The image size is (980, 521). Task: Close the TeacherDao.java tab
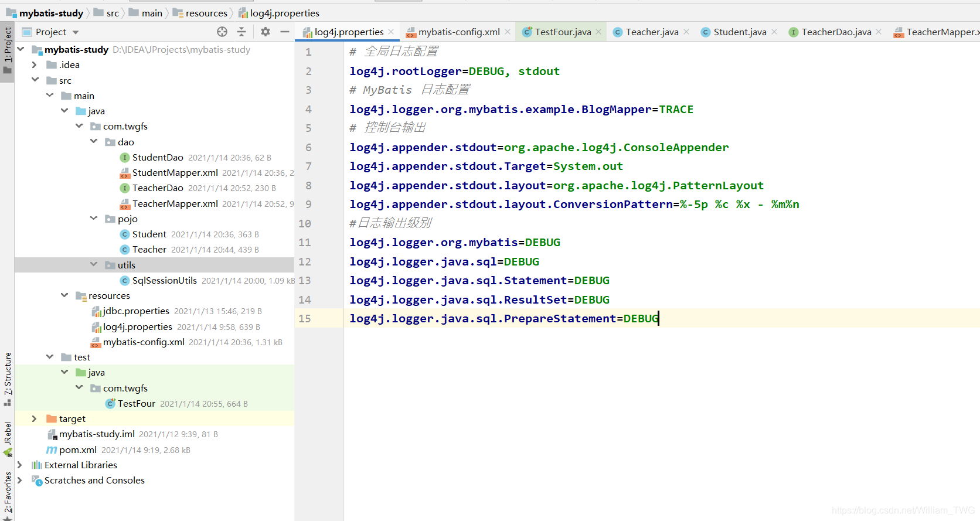(x=879, y=32)
